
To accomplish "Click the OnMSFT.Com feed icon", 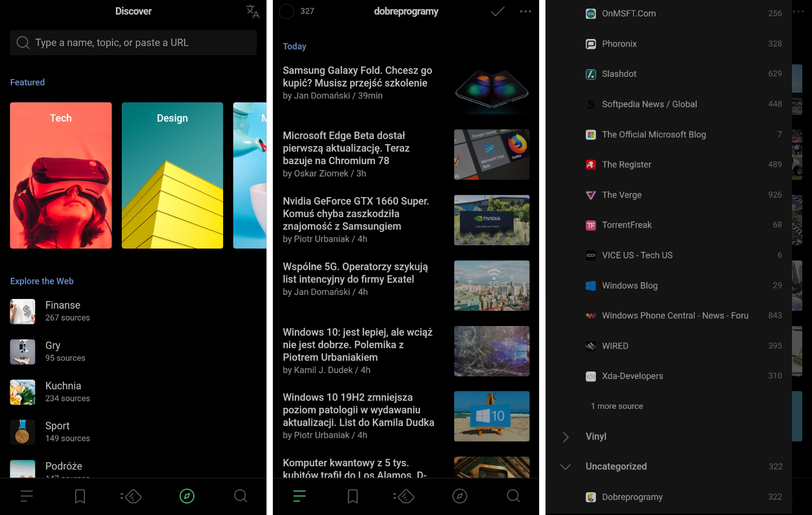I will 591,14.
